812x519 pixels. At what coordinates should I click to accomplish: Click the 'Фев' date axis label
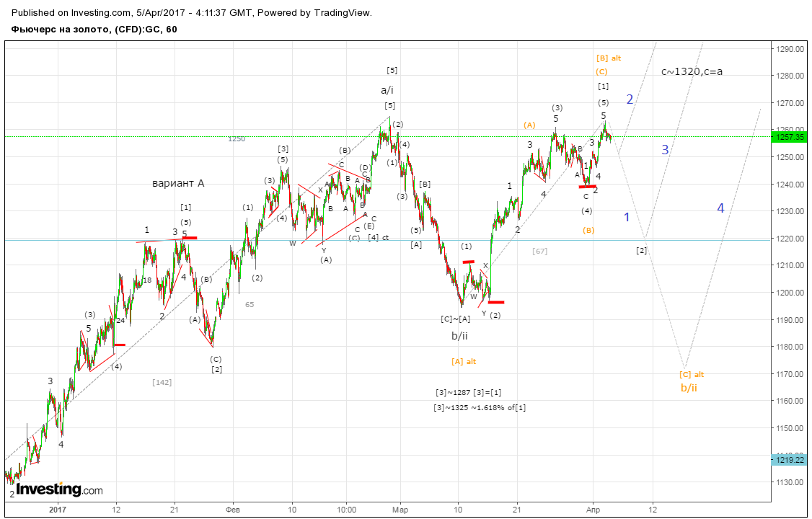[233, 510]
